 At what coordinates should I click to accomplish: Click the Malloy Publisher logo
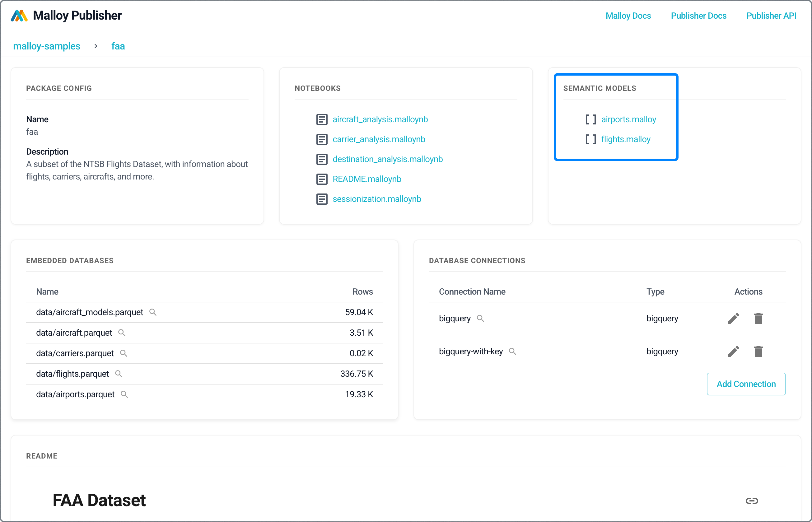pos(19,16)
